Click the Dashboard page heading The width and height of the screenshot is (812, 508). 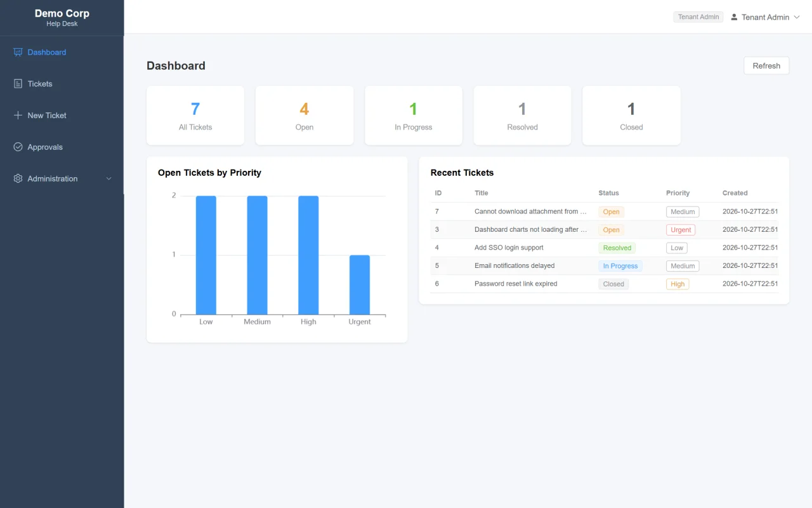point(176,65)
